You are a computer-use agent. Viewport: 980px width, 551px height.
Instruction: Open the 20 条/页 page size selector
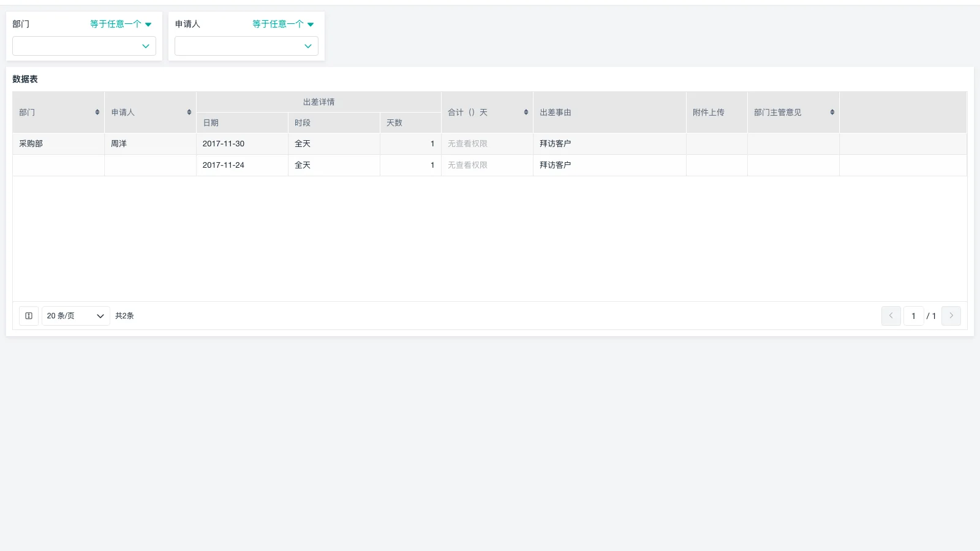pyautogui.click(x=75, y=316)
